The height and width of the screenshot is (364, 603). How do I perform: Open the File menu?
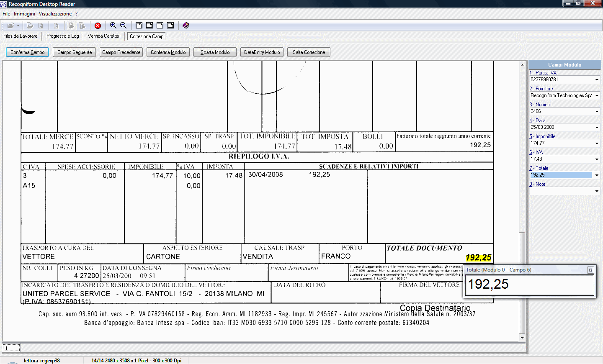pos(6,14)
